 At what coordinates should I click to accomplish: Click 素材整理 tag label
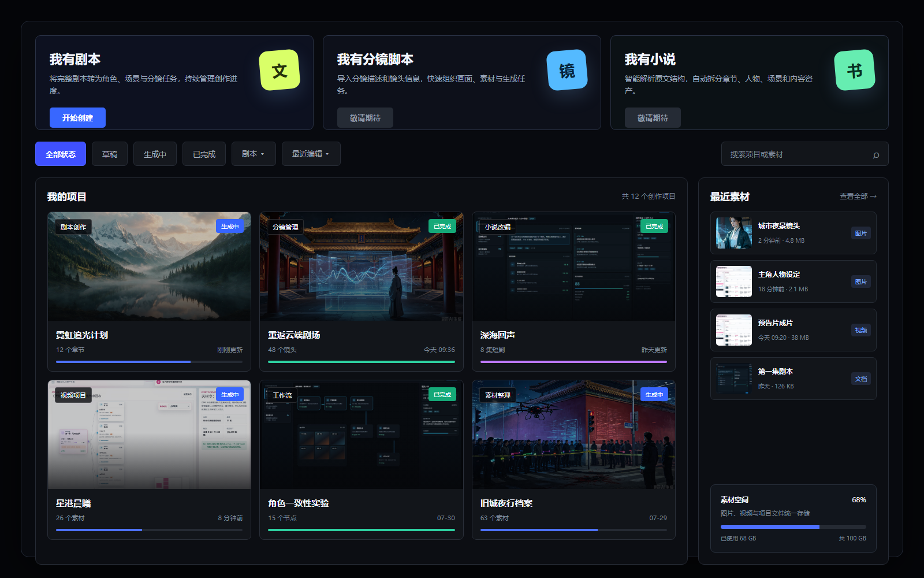[498, 395]
